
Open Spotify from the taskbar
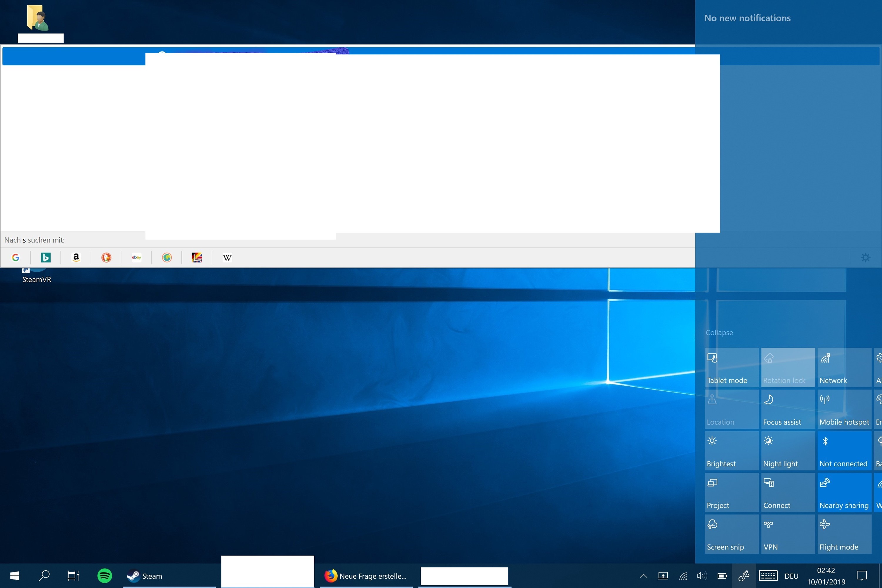coord(105,576)
